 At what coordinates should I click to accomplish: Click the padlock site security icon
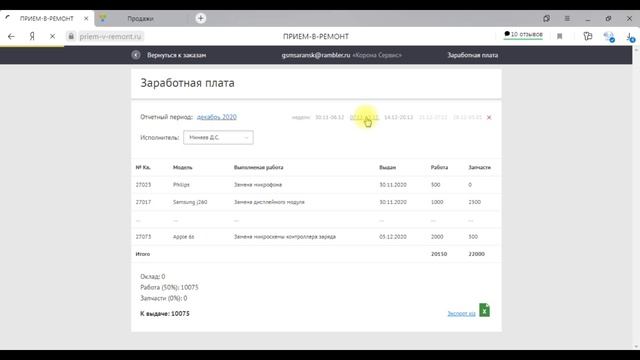pos(71,36)
